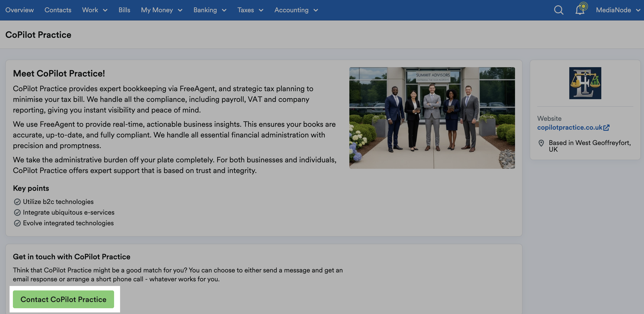Click the 'CoPilot Practice' page title
This screenshot has width=644, height=314.
point(38,34)
